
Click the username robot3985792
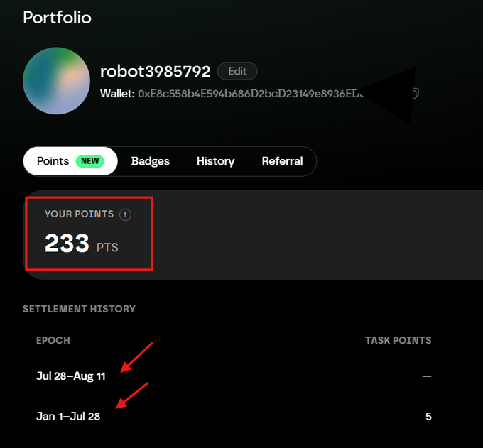(x=156, y=71)
